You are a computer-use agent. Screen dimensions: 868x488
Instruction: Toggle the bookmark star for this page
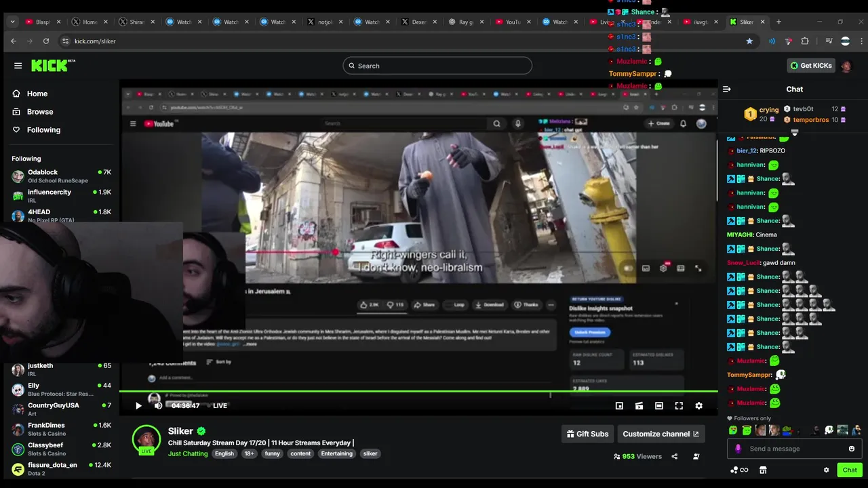point(749,41)
